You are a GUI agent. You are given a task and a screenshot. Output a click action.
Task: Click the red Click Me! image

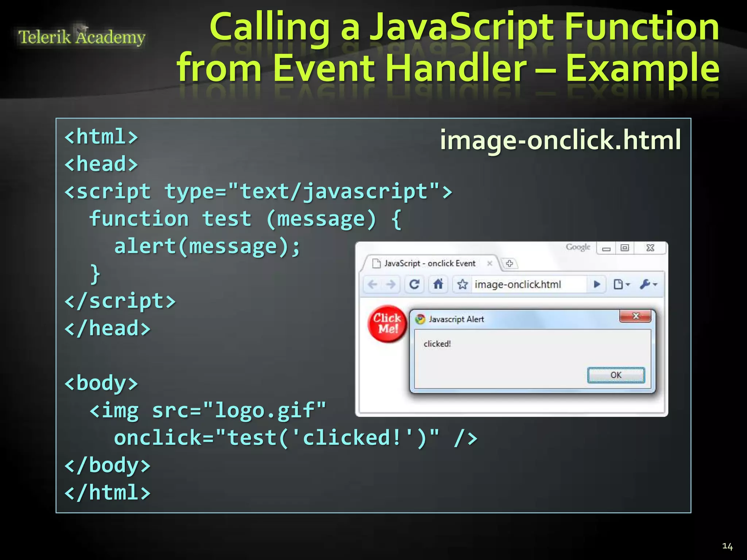388,324
